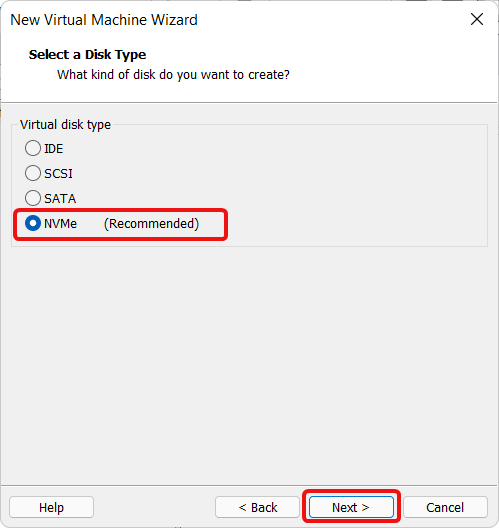Click the Select a Disk Type heading
499x528 pixels.
88,55
